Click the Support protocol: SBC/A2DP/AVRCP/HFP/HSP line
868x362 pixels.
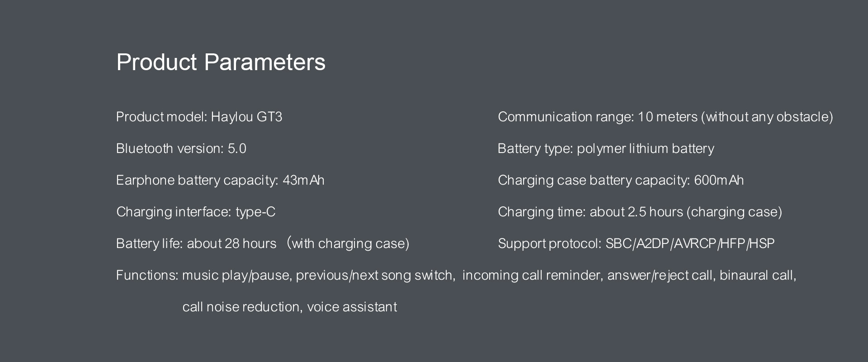636,243
